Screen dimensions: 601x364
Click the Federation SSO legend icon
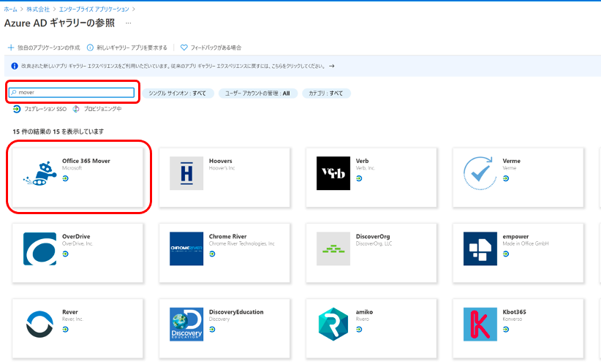coord(17,109)
